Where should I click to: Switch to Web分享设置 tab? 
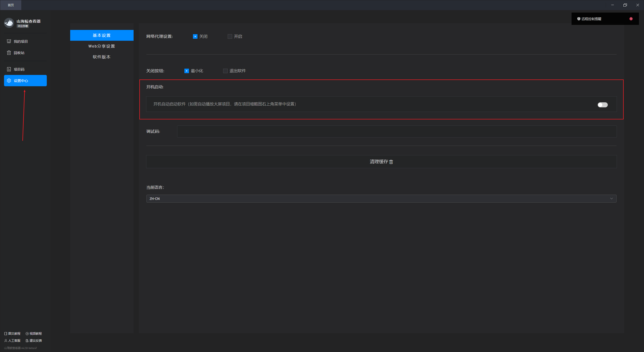pyautogui.click(x=102, y=46)
